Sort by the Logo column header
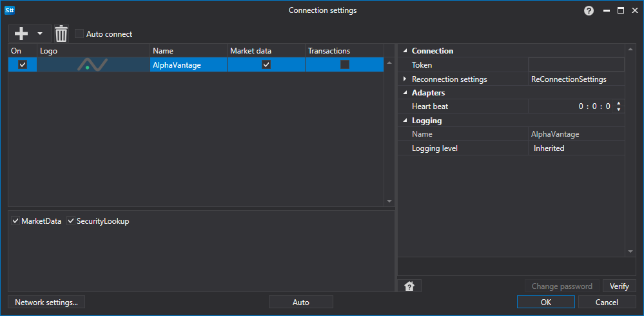Image resolution: width=644 pixels, height=316 pixels. click(x=93, y=51)
